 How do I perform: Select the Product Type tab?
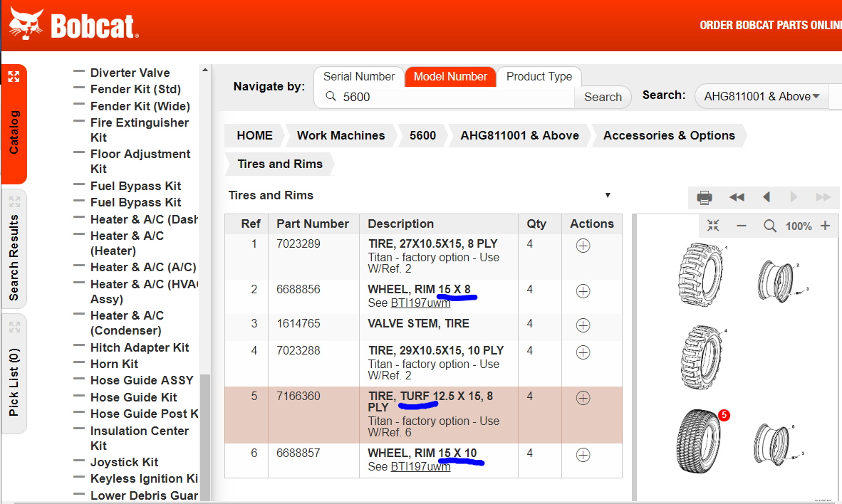539,76
